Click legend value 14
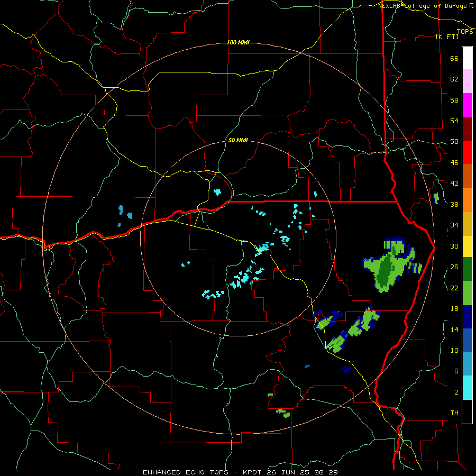Image resolution: width=476 pixels, height=476 pixels. click(454, 329)
